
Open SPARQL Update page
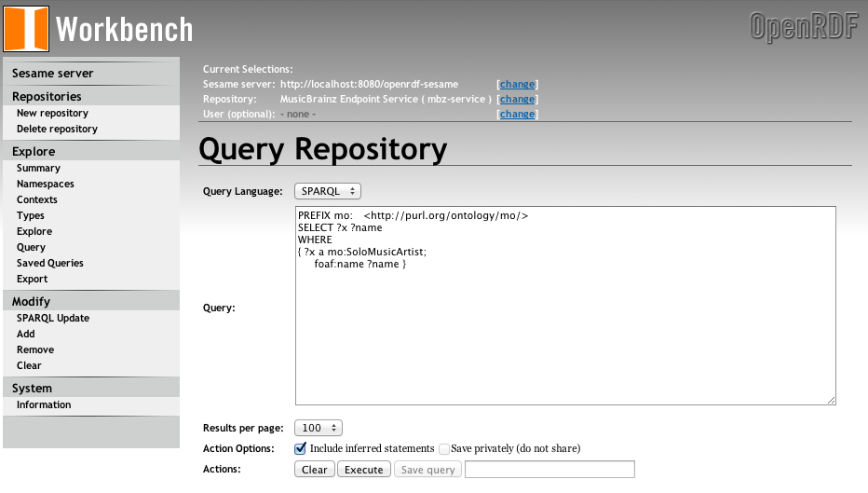click(53, 318)
